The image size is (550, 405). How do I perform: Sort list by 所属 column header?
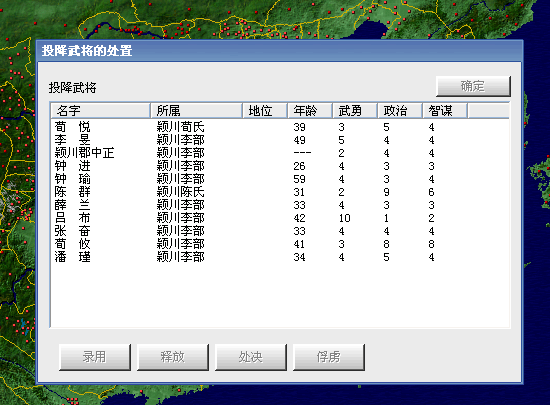(196, 111)
